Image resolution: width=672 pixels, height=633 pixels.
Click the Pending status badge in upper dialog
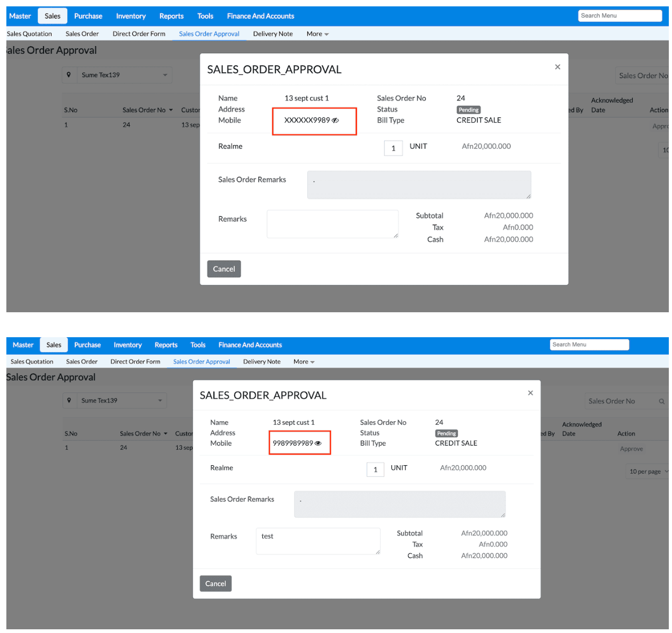469,110
